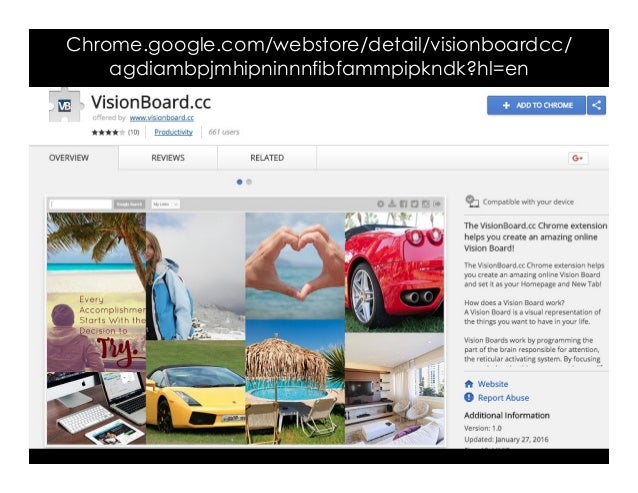Click the Version: 1.0 text
This screenshot has height=493, width=638.
coord(483,428)
